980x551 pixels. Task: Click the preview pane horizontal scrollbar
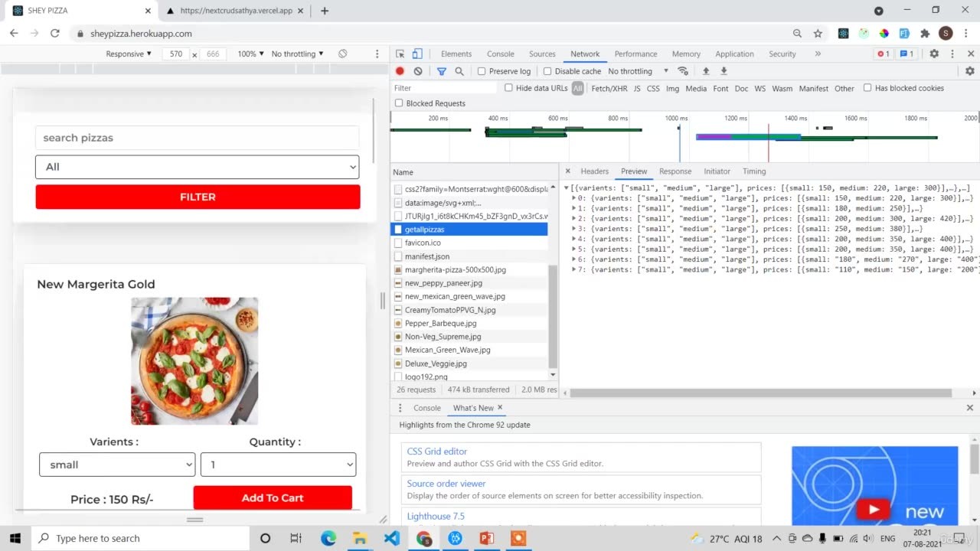(x=761, y=393)
